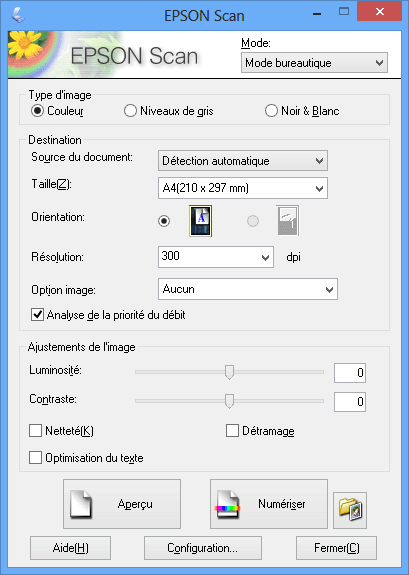Screen dimensions: 409x575
Task: Expand the Option image dropdown
Action: pos(248,289)
